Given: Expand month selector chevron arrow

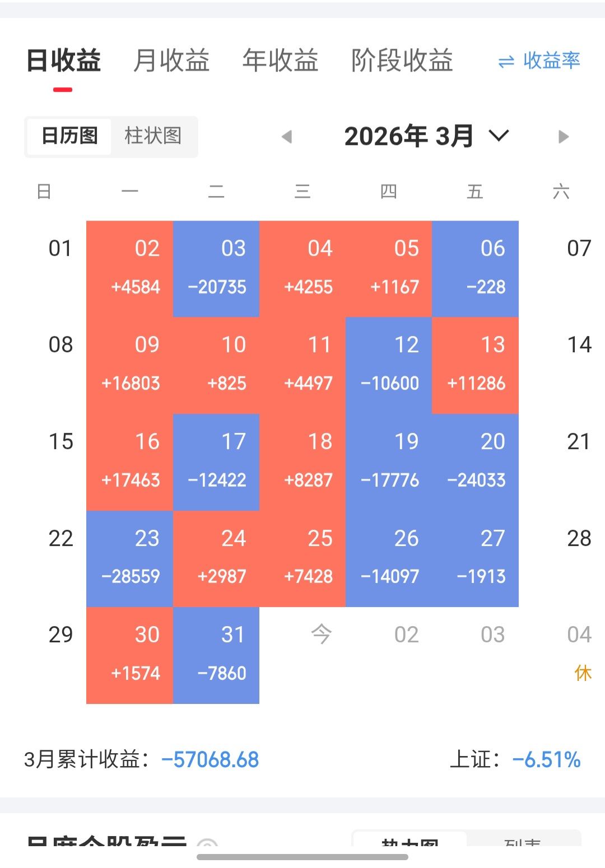Looking at the screenshot, I should 499,136.
